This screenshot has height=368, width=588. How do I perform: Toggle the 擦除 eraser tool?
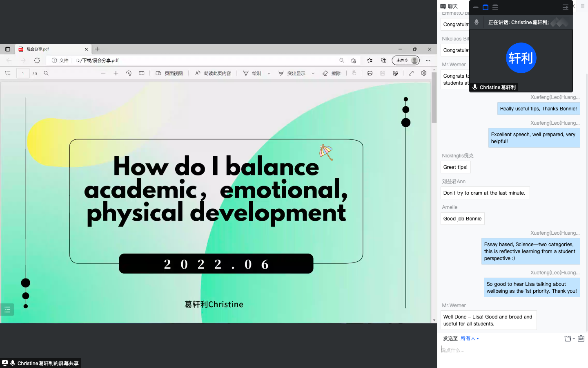point(332,73)
